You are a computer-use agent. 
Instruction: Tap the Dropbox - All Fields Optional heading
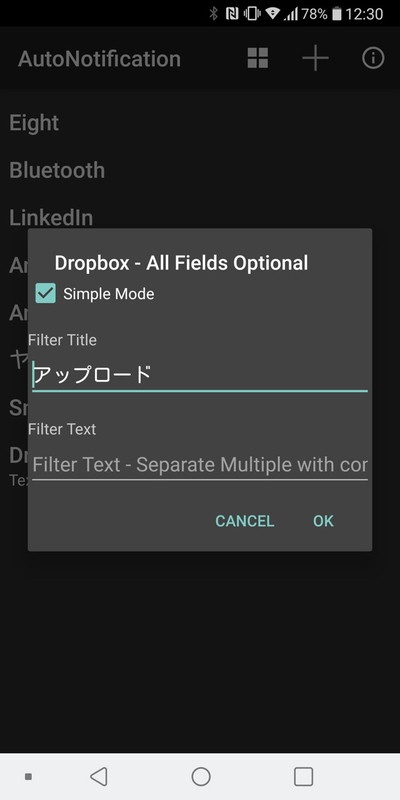pos(181,263)
